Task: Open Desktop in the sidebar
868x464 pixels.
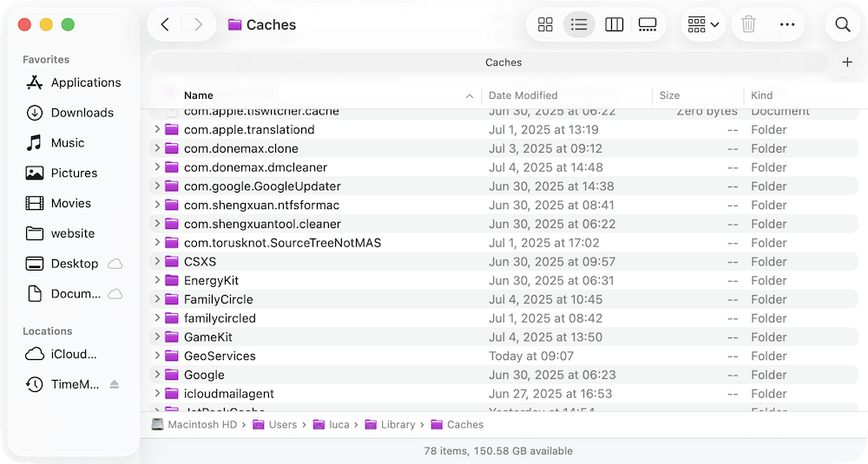Action: point(62,264)
